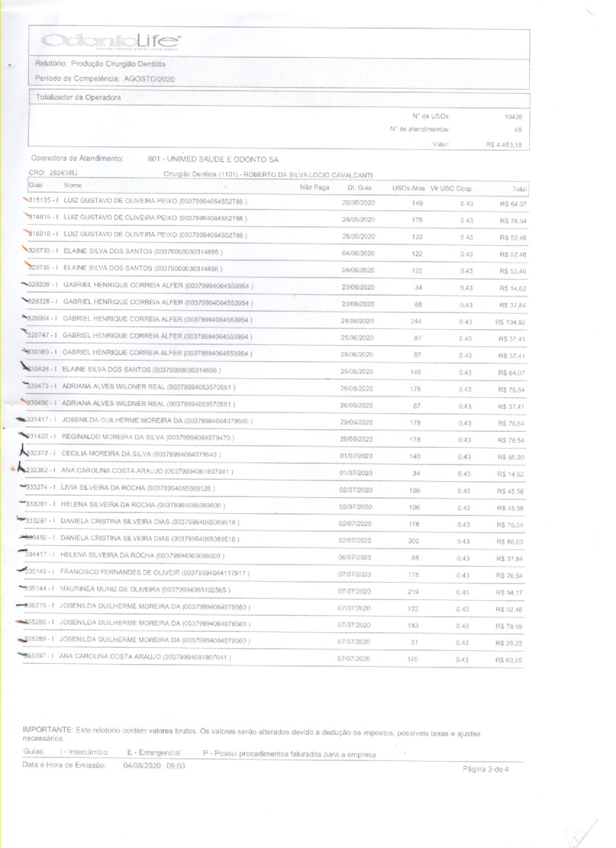Image resolution: width=616 pixels, height=848 pixels.
Task: Click the USOs value 183
Action: click(x=412, y=625)
